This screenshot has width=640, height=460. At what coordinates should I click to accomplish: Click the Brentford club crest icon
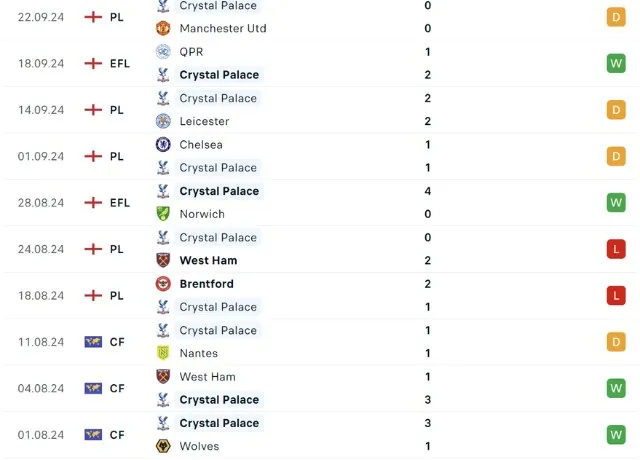(x=163, y=284)
